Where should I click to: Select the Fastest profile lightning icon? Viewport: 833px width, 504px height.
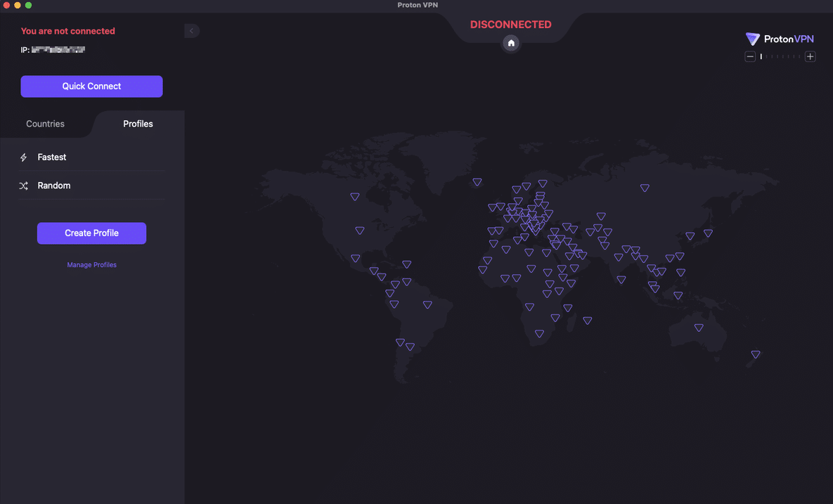23,157
